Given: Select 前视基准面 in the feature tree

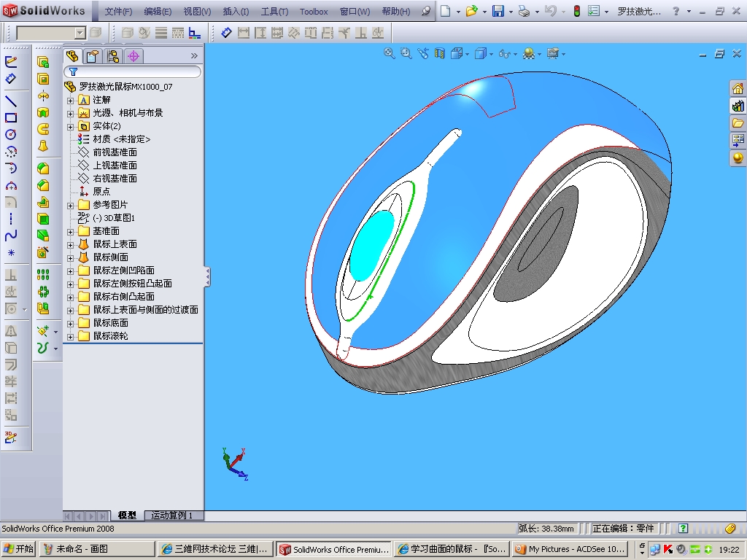Looking at the screenshot, I should point(115,152).
